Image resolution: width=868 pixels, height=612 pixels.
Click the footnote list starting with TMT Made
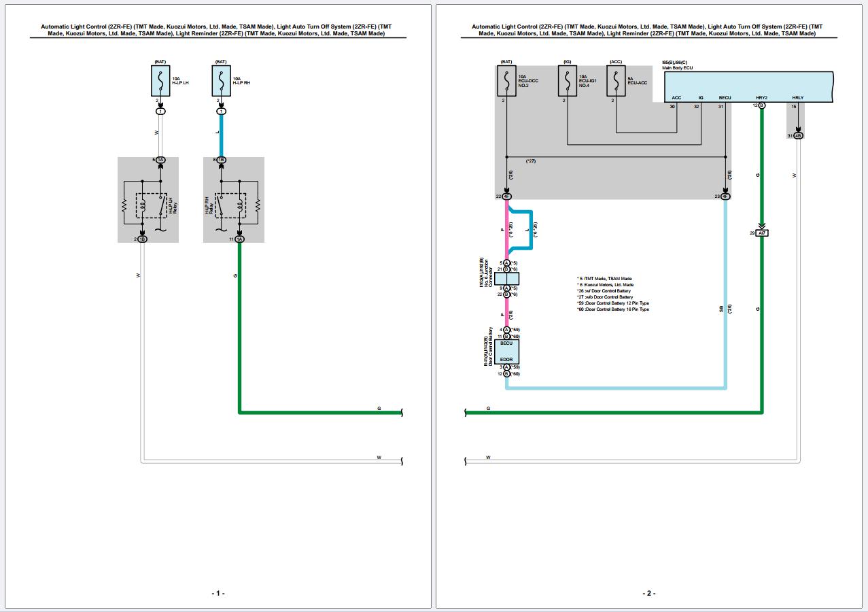tap(614, 294)
